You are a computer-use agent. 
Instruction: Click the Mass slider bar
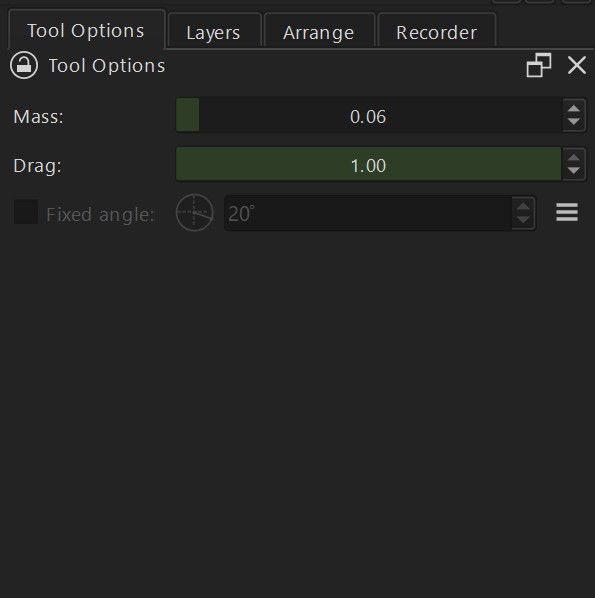pos(368,115)
